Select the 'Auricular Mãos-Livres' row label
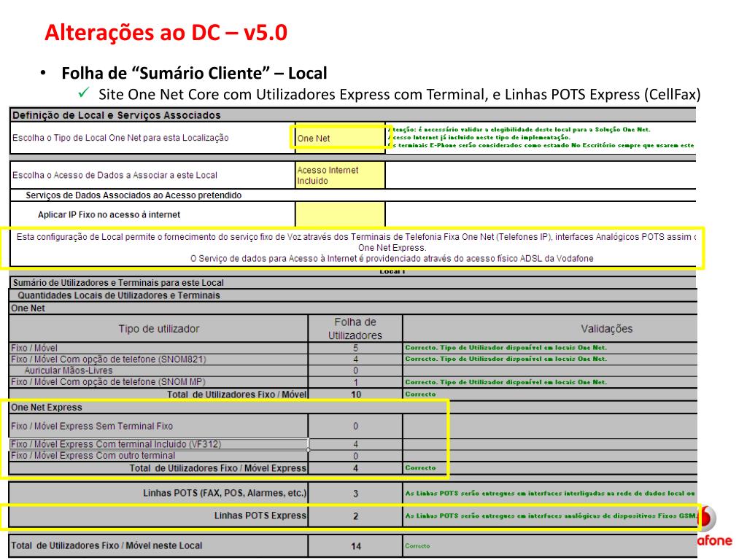 [69, 370]
